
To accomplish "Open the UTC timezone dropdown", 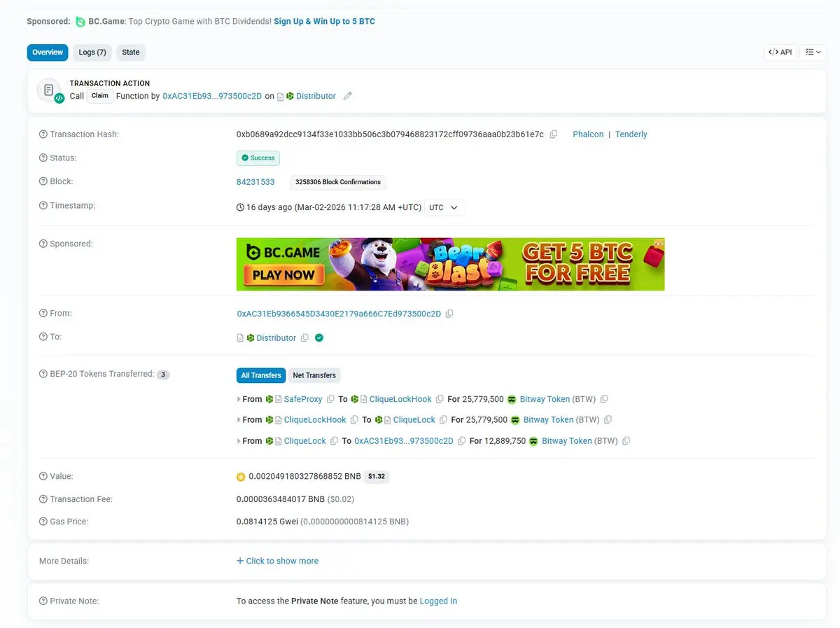I will 444,208.
